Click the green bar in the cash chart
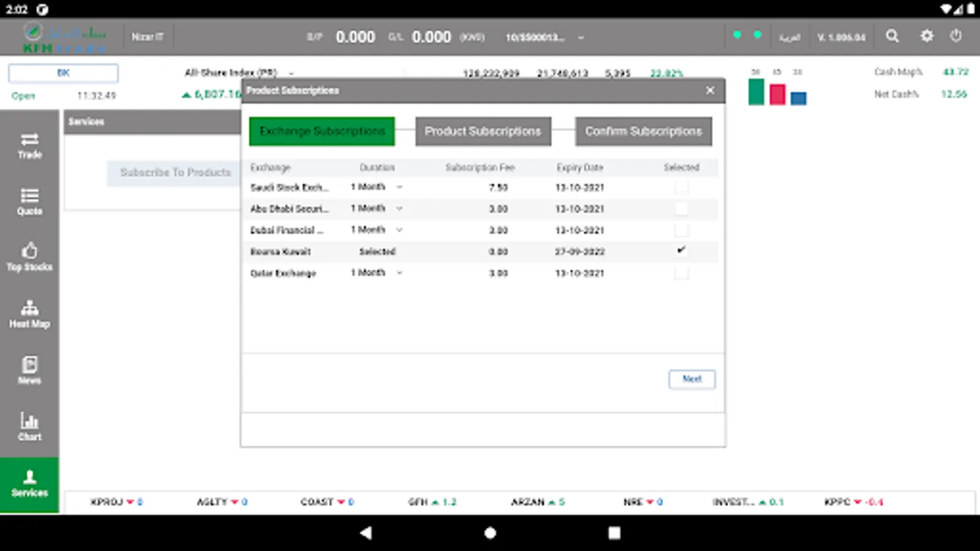This screenshot has width=980, height=551. [756, 91]
